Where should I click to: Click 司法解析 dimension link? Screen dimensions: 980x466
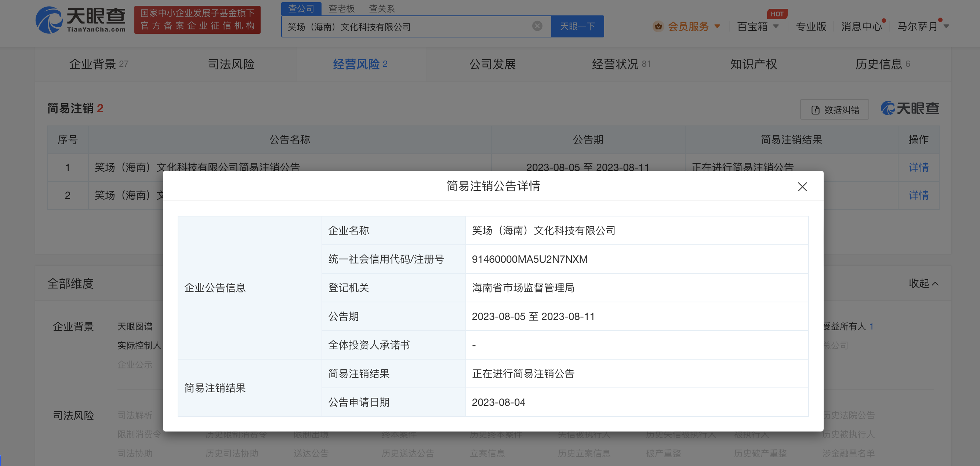(x=135, y=415)
